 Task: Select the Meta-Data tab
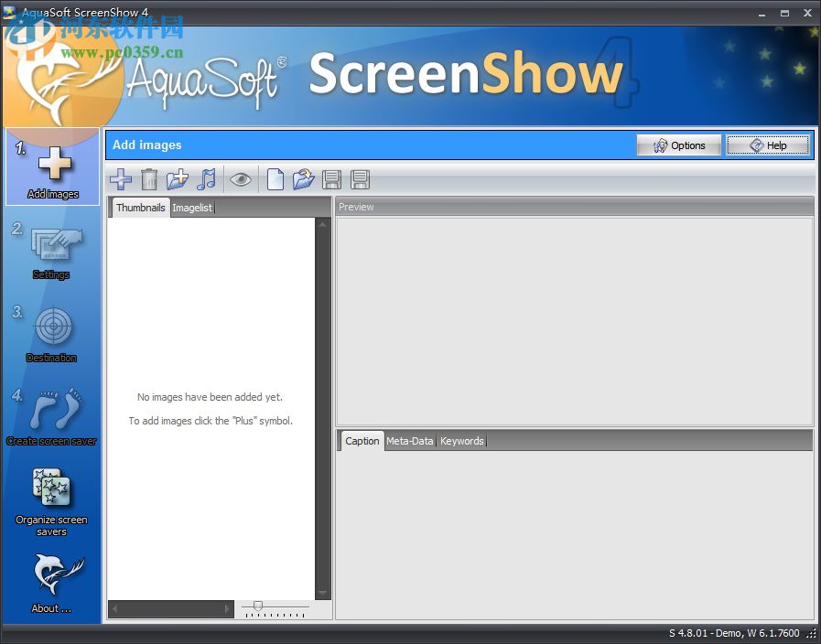409,441
